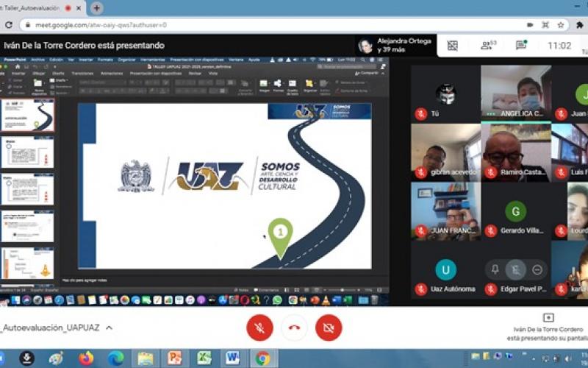588x368 pixels.
Task: Open Microsoft Edge from the Windows taskbar
Action: pyautogui.click(x=116, y=358)
